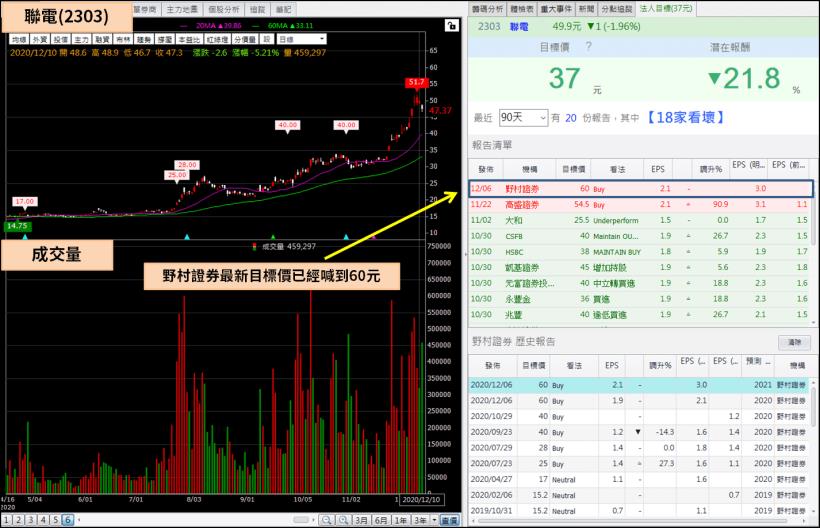
Task: Select chart layout 2 button
Action: [x=18, y=520]
